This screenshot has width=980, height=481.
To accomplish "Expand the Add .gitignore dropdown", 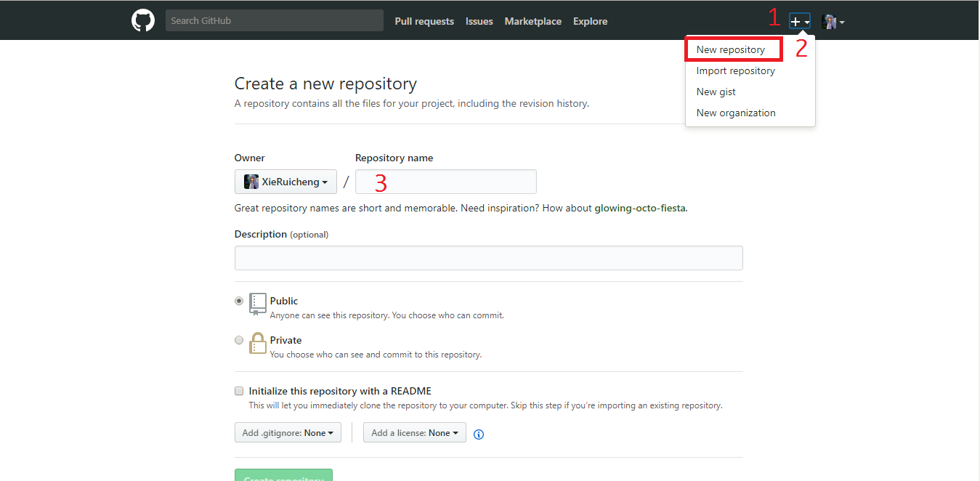I will [288, 433].
